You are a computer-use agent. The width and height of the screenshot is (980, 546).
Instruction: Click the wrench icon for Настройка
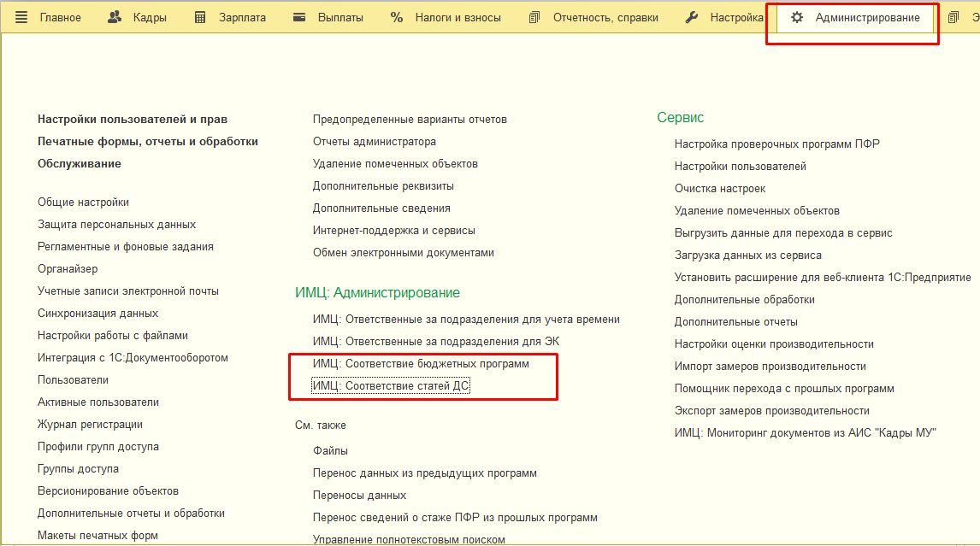point(693,17)
